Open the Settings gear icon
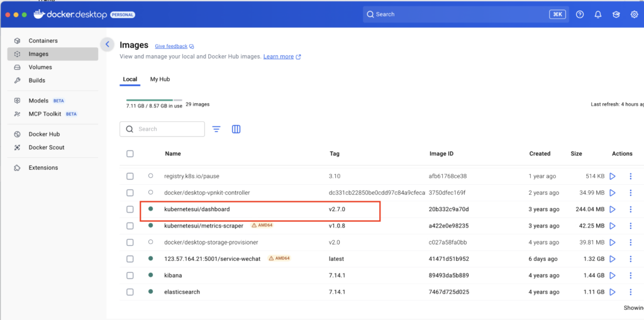 pyautogui.click(x=634, y=14)
